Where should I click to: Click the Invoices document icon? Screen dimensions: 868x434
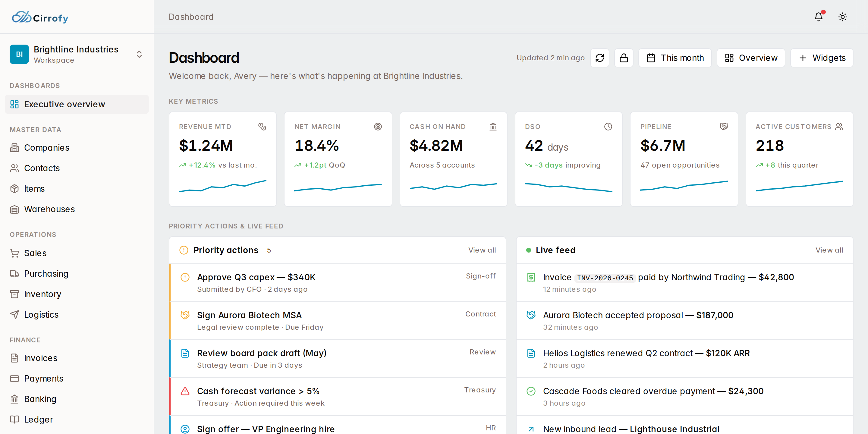click(x=14, y=358)
